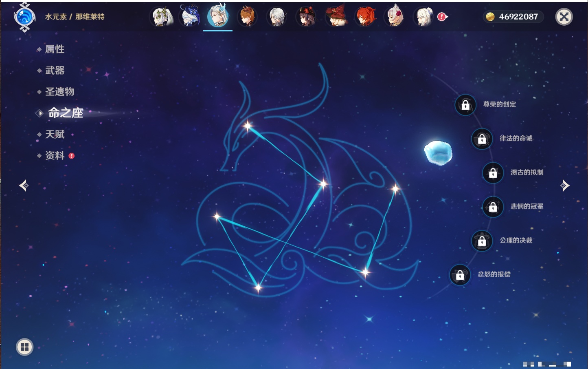Close the character screen with X
Image resolution: width=588 pixels, height=369 pixels.
(x=564, y=17)
